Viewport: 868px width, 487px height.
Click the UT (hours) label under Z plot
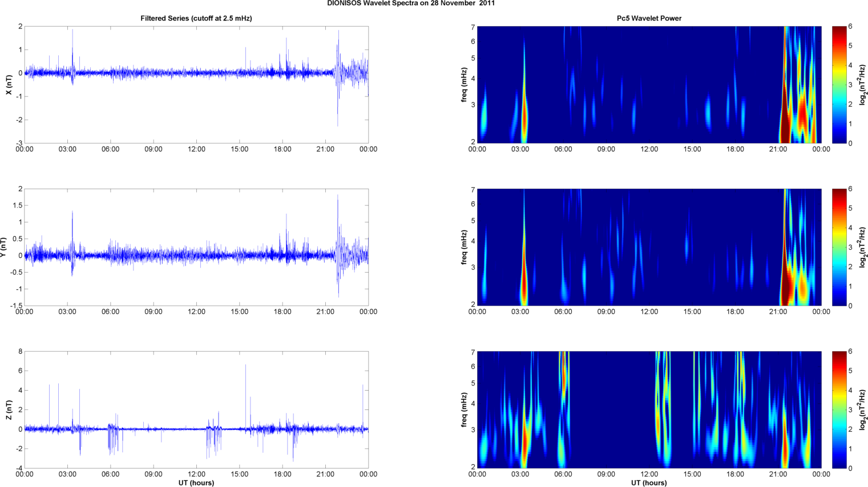pyautogui.click(x=196, y=483)
